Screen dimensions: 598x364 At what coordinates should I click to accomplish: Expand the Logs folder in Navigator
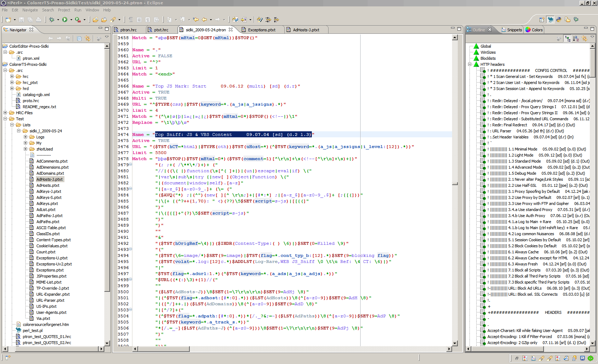(26, 137)
